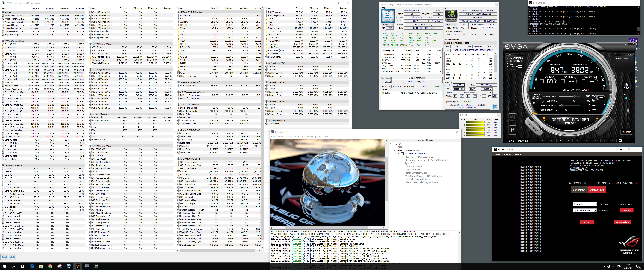Open Windows search from taskbar

[x=13, y=266]
